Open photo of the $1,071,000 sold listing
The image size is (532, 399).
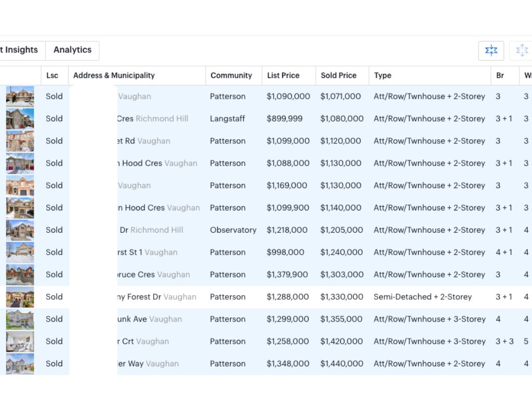pos(20,97)
